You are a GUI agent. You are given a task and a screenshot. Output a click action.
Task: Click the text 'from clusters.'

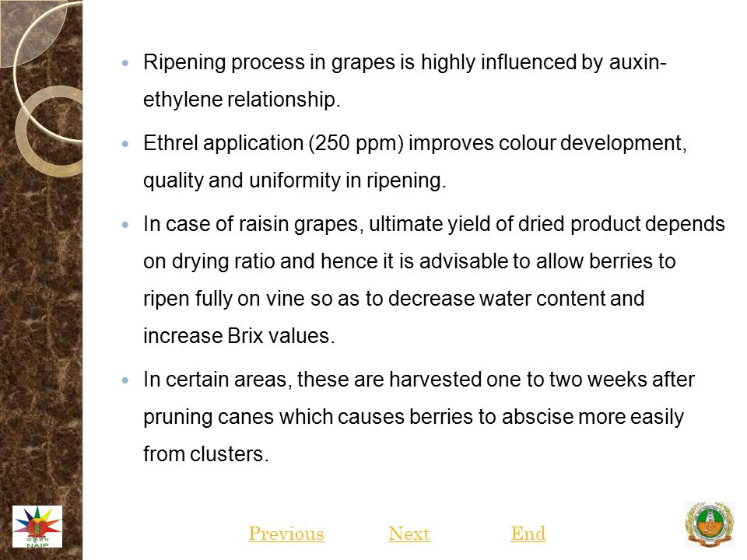pos(205,453)
